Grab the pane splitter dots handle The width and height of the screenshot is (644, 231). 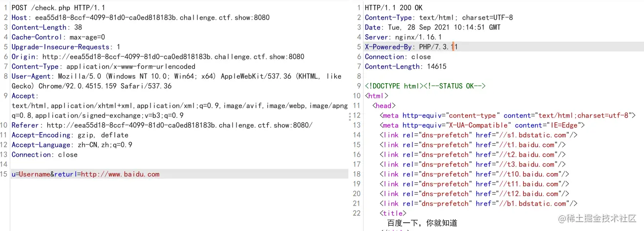(349, 116)
